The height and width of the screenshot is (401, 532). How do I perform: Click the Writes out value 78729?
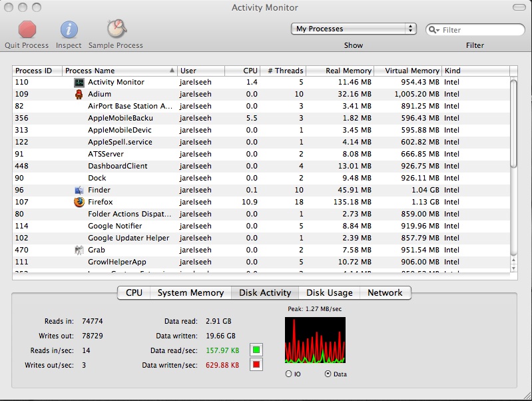(93, 336)
